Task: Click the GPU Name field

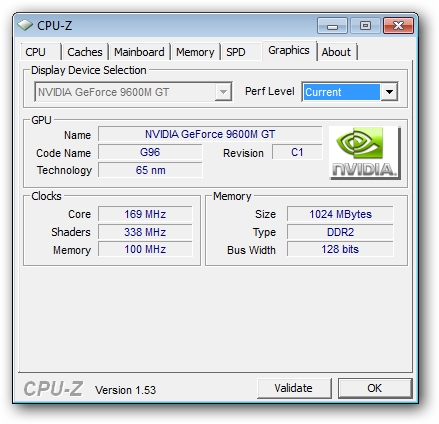Action: point(210,134)
